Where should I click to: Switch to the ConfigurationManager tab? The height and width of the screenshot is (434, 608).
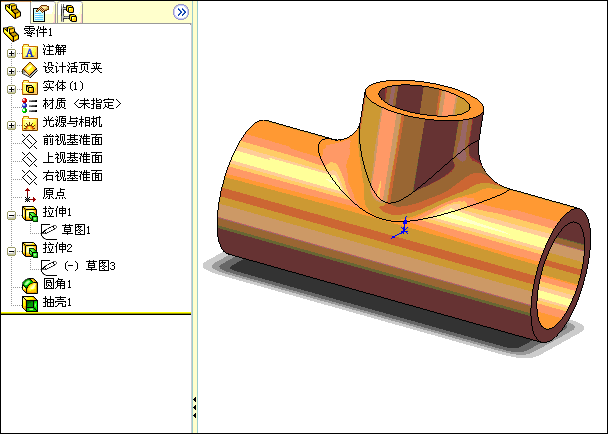(x=70, y=12)
